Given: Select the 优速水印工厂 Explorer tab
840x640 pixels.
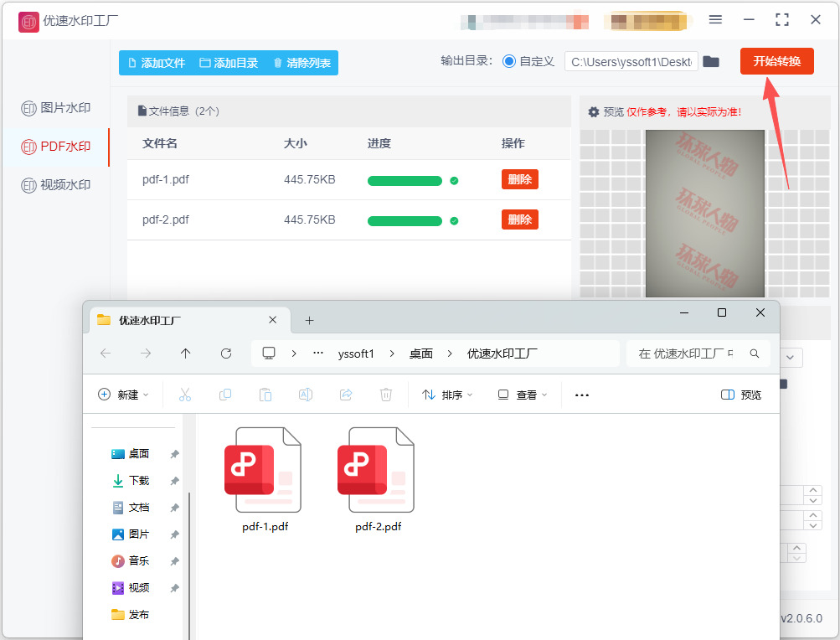Looking at the screenshot, I should [188, 320].
